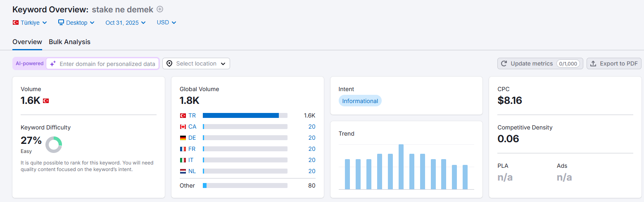This screenshot has height=202, width=644.
Task: Click the Türkiye flag icon in country selector
Action: point(16,23)
